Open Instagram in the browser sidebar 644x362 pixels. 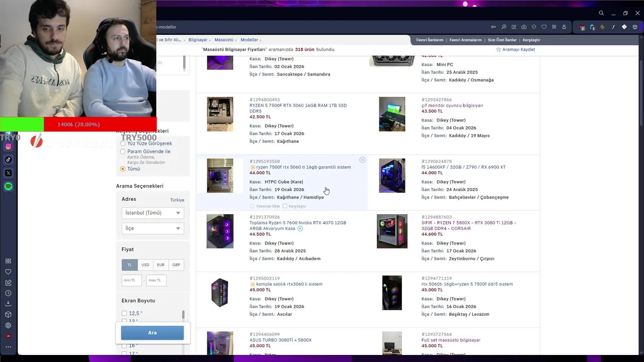point(8,146)
